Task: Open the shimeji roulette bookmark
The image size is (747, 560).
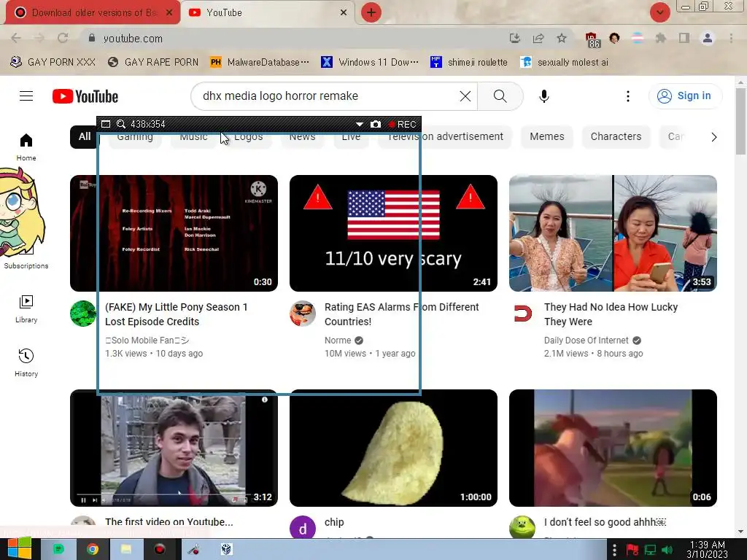Action: [469, 63]
